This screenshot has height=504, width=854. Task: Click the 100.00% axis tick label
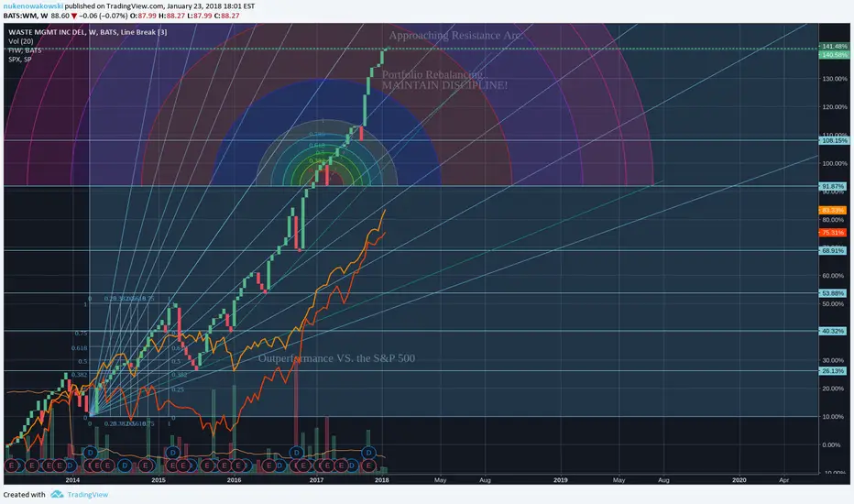(835, 163)
